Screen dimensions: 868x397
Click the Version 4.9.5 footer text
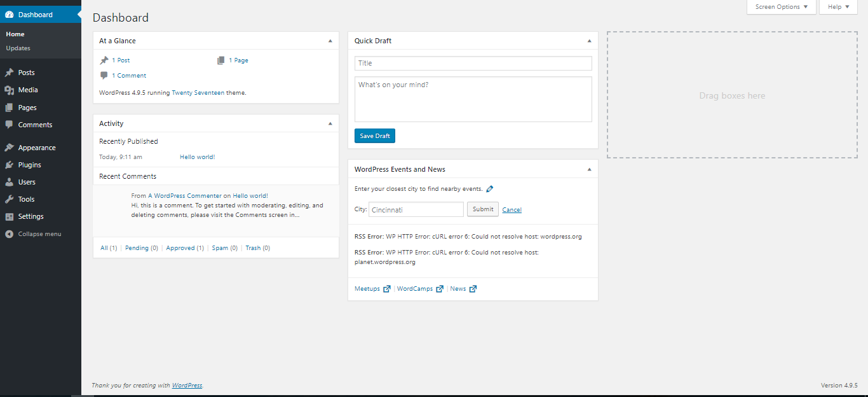(839, 386)
